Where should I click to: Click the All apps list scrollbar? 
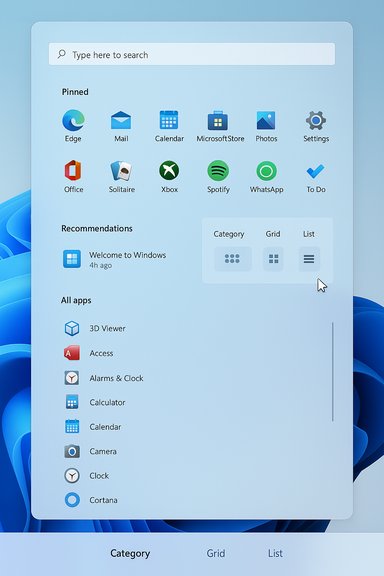333,372
